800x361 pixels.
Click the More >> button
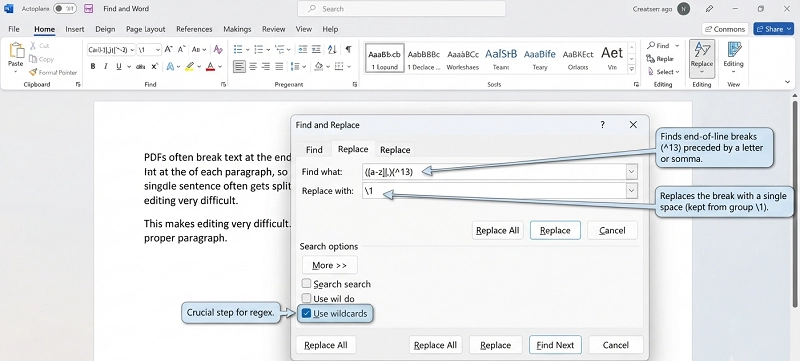[330, 265]
